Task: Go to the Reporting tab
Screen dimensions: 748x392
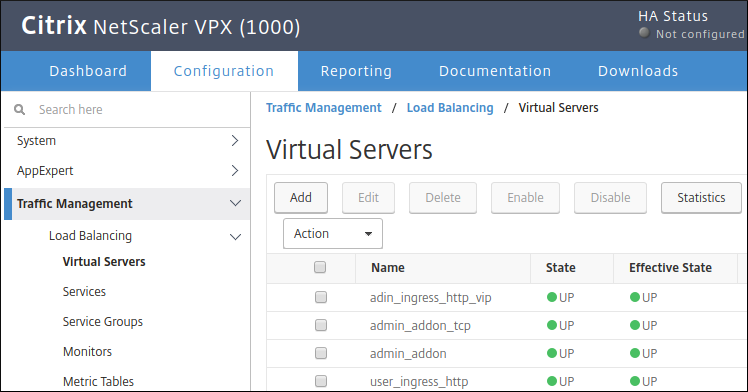Action: pos(356,71)
